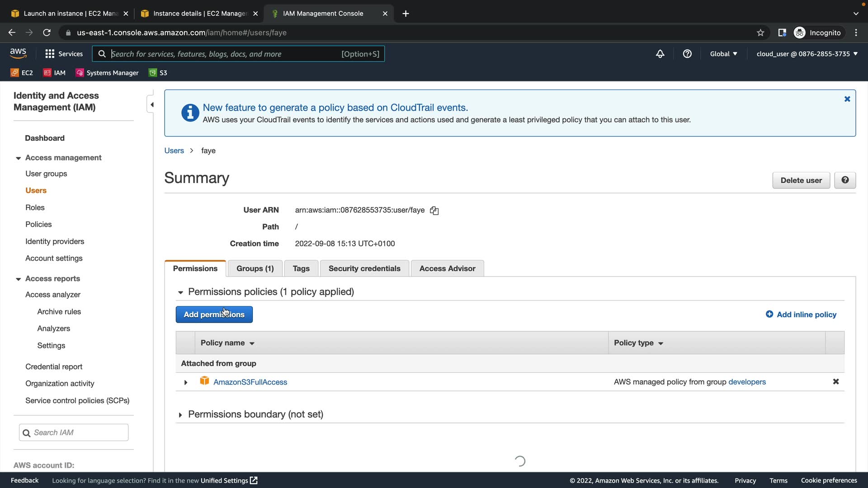The height and width of the screenshot is (488, 868).
Task: Focus the Search IAM field
Action: pos(79,432)
